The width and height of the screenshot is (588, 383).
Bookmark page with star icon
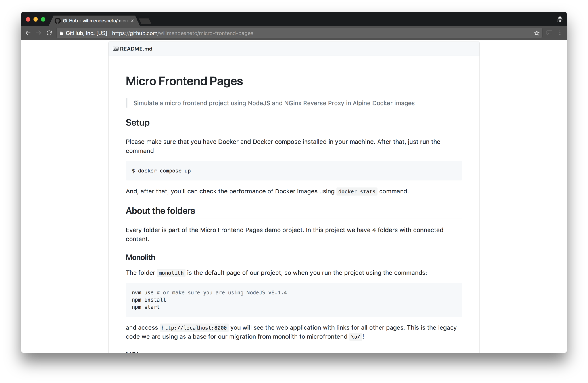pyautogui.click(x=537, y=33)
